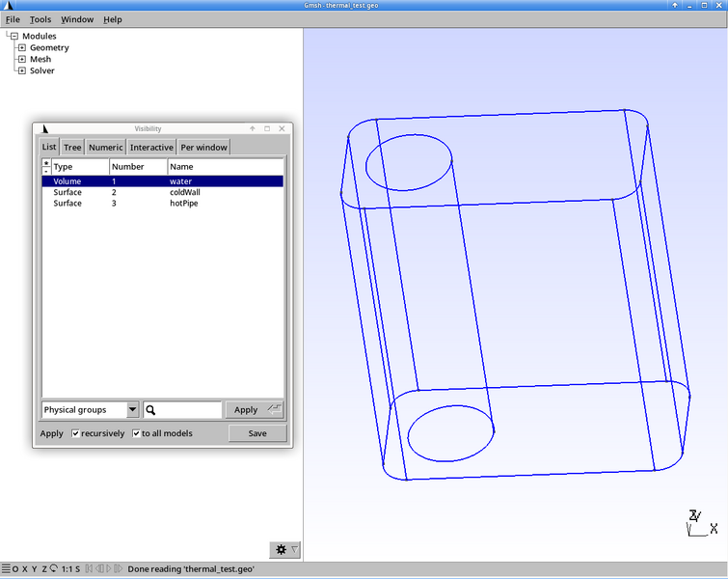Expand the Geometry module
Viewport: 728px width, 579px height.
(22, 47)
